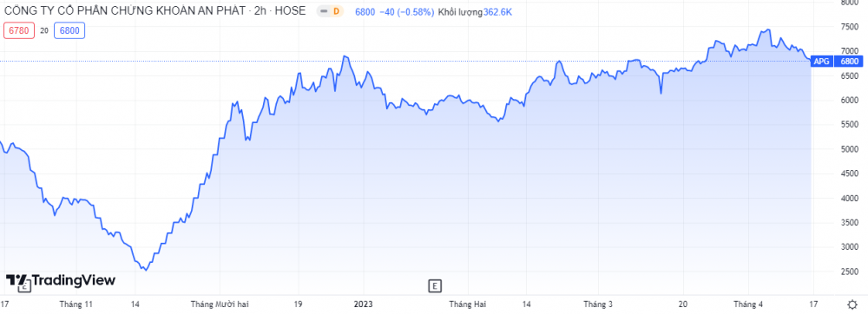
Task: Open chart settings gear icon
Action: click(x=853, y=304)
